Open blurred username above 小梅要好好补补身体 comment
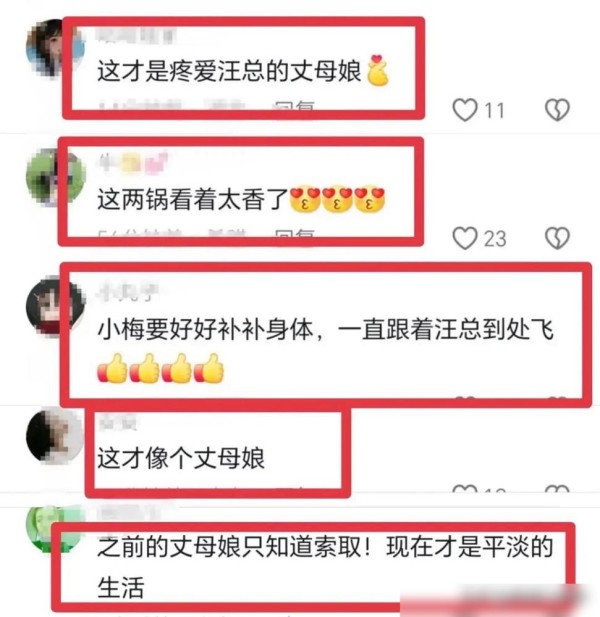Image resolution: width=600 pixels, height=617 pixels. pos(127,292)
